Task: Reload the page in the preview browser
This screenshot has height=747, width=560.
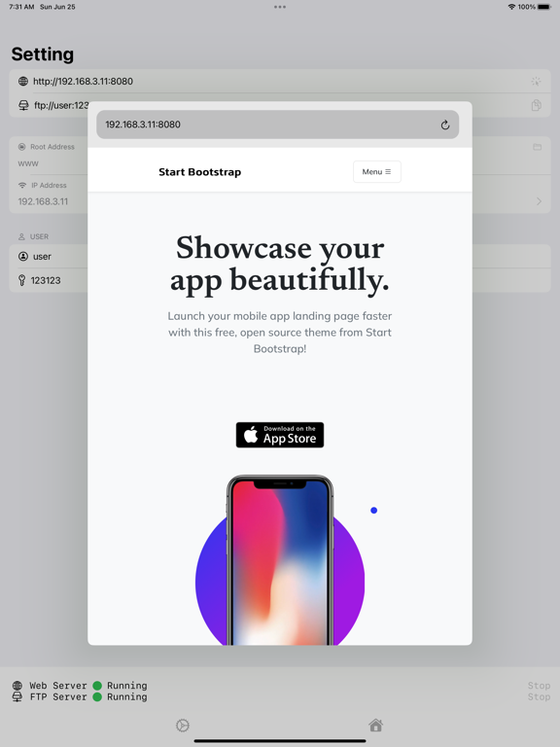Action: [444, 124]
